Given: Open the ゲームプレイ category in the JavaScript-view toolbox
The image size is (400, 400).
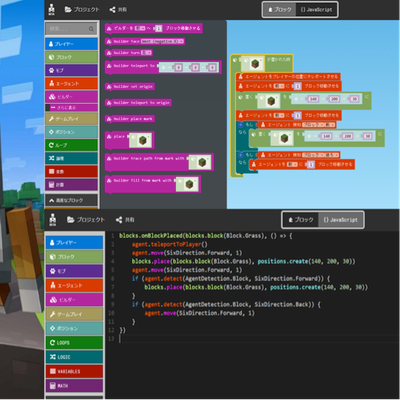Looking at the screenshot, I should click(x=74, y=314).
